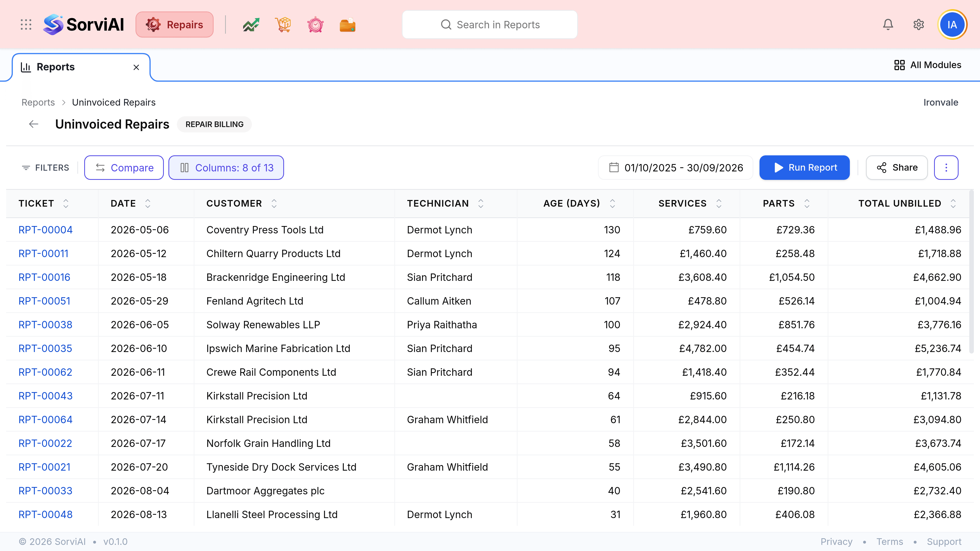The width and height of the screenshot is (980, 551).
Task: Open the Repairs module button
Action: 174,25
